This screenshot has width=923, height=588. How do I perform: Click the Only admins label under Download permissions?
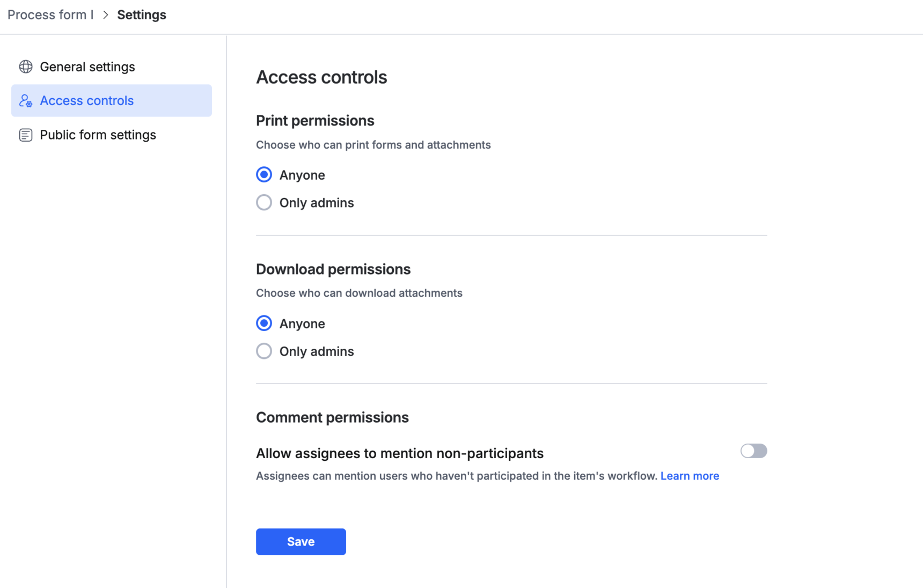coord(317,351)
